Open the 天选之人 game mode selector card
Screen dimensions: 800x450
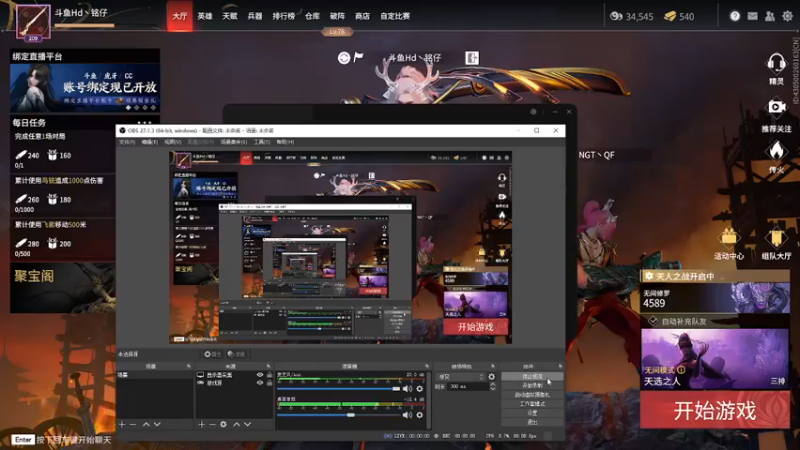[x=714, y=359]
